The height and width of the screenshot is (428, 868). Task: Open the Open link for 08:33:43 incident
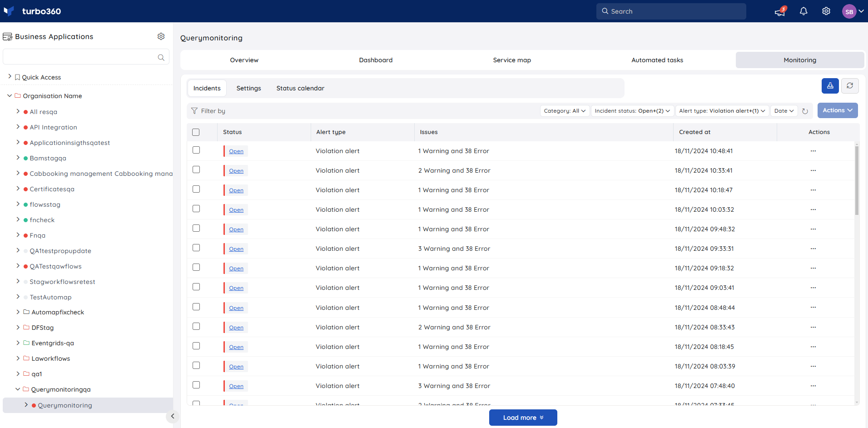[236, 328]
